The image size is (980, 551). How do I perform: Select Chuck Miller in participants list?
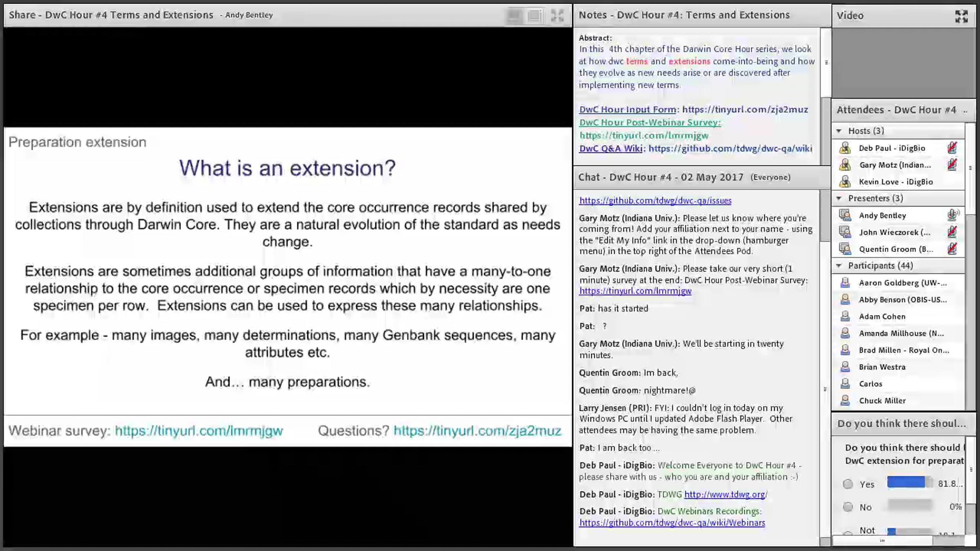[882, 401]
